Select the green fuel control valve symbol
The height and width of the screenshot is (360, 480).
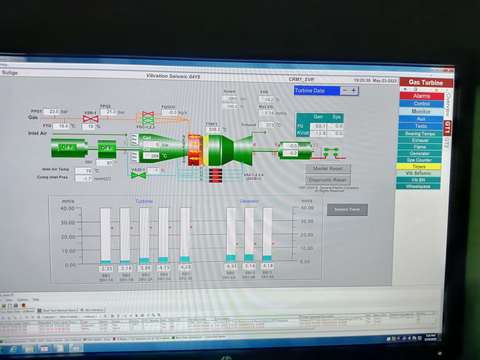148,118
